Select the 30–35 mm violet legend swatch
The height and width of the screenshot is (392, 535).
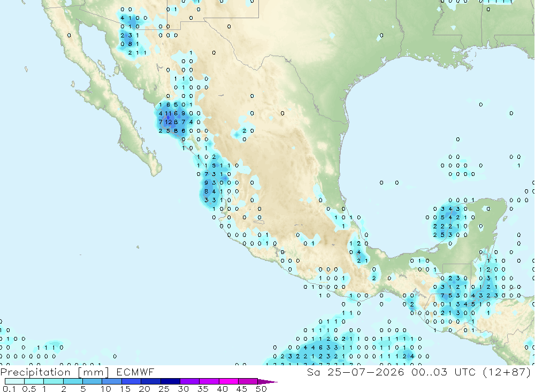(189, 381)
